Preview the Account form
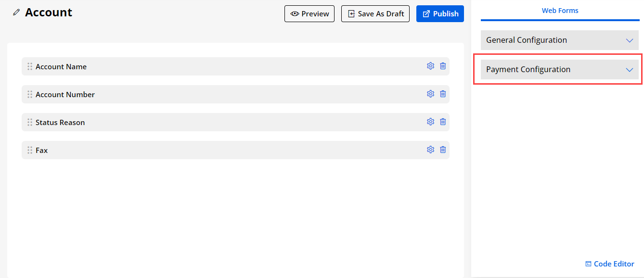 (309, 14)
